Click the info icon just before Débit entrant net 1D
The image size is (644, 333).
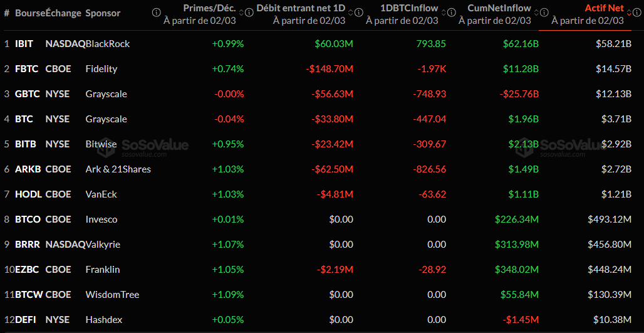pyautogui.click(x=249, y=13)
